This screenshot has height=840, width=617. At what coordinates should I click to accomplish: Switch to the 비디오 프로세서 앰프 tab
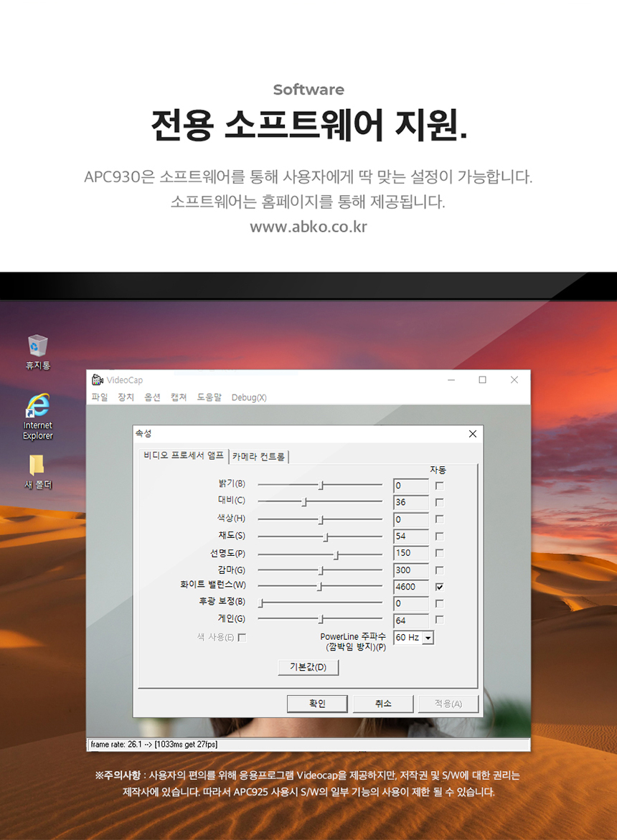184,456
